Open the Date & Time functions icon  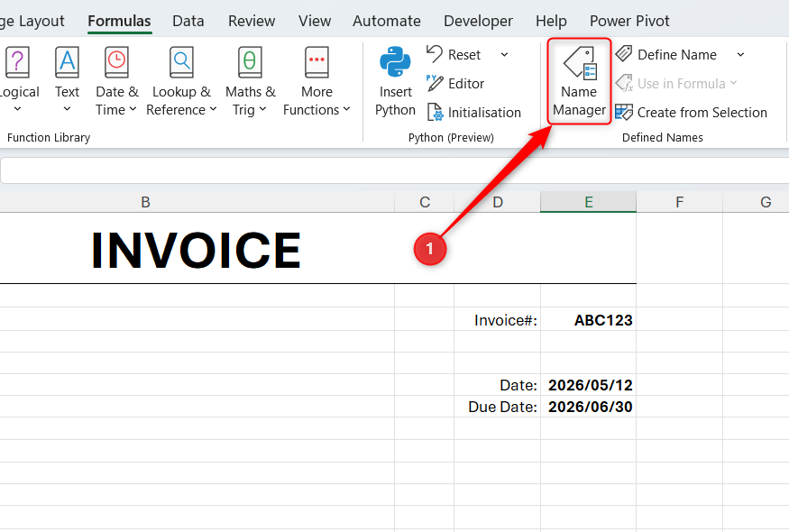click(x=116, y=62)
